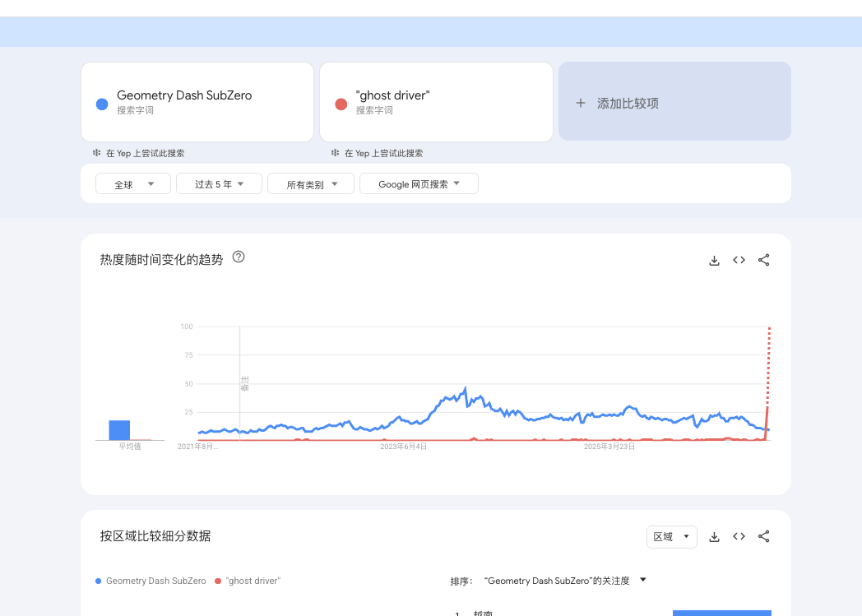Share the trend-over-time chart

[x=763, y=260]
